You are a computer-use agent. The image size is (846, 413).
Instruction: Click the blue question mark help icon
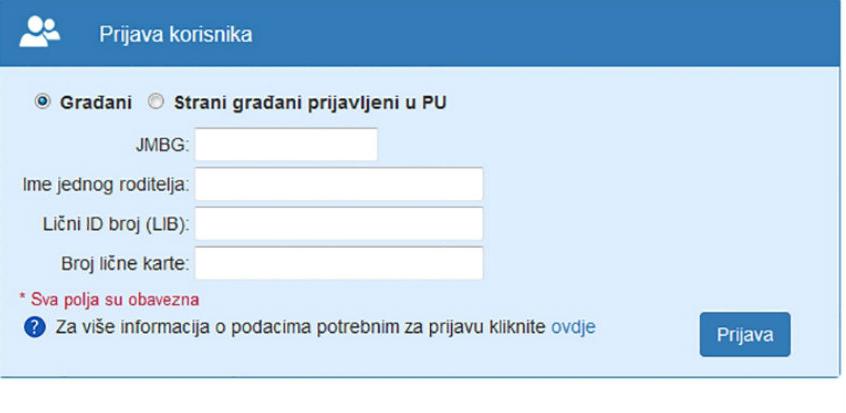[32, 327]
